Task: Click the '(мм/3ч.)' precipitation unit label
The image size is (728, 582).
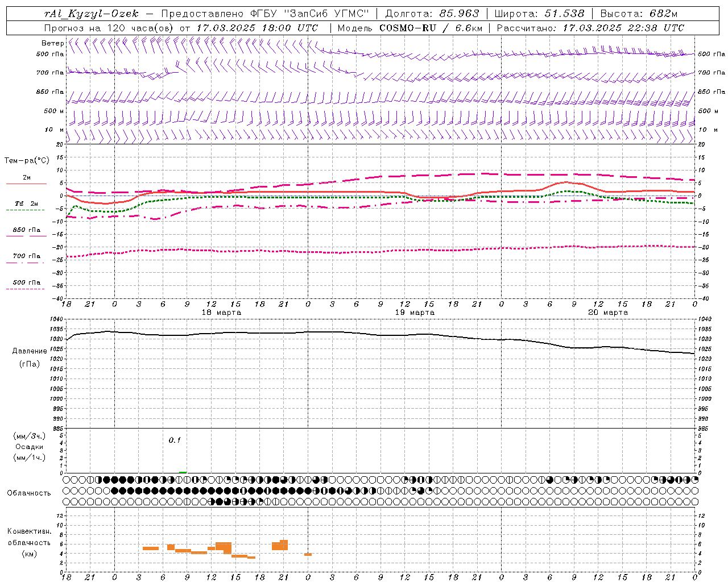Action: 30,436
